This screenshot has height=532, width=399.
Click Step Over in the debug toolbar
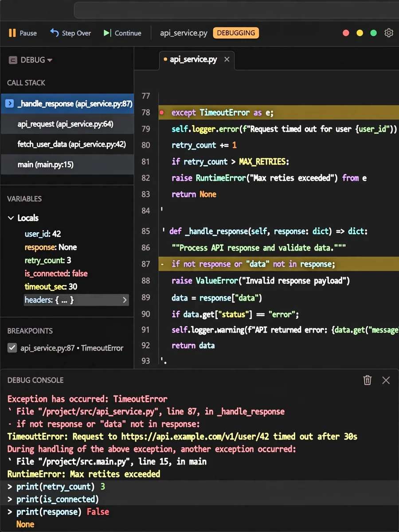coord(70,33)
